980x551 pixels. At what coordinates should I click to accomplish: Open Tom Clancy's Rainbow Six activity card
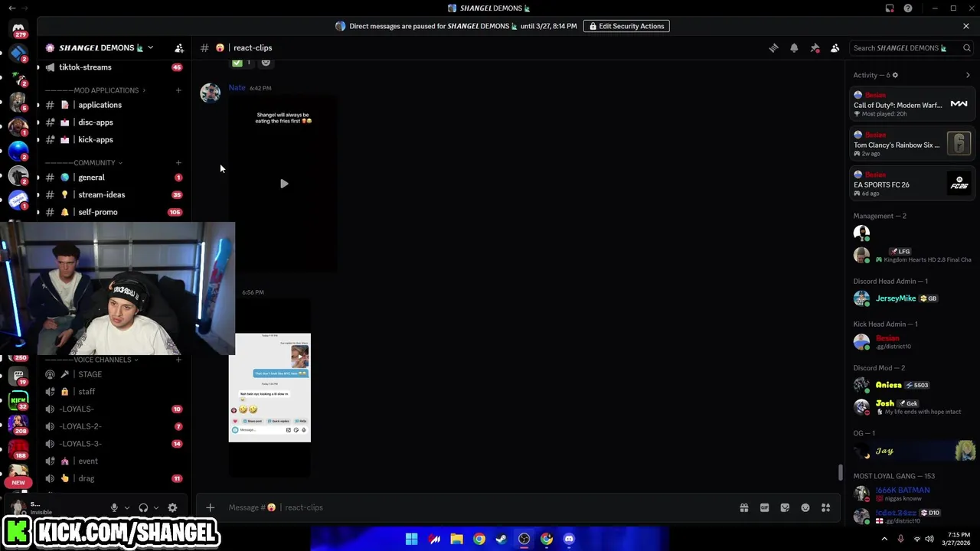coord(912,144)
